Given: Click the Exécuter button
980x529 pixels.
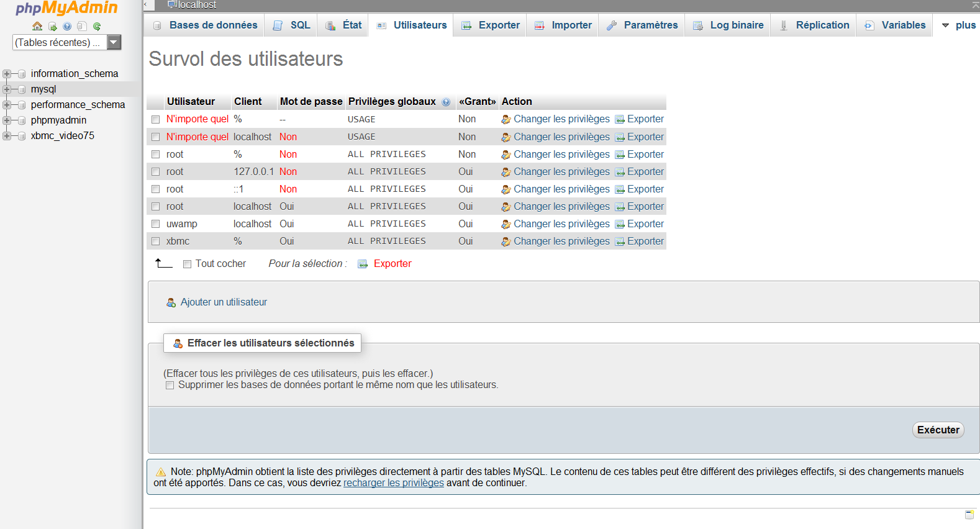Looking at the screenshot, I should click(x=938, y=430).
